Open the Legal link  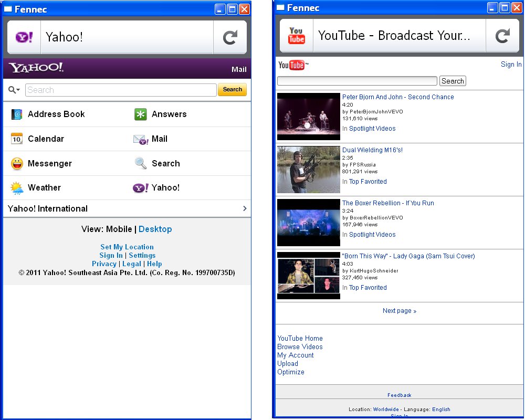[132, 264]
